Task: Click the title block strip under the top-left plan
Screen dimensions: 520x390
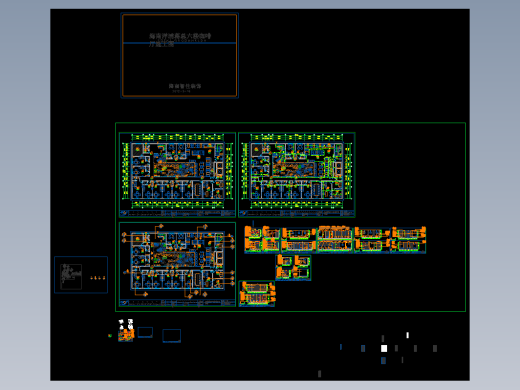Action: click(177, 213)
